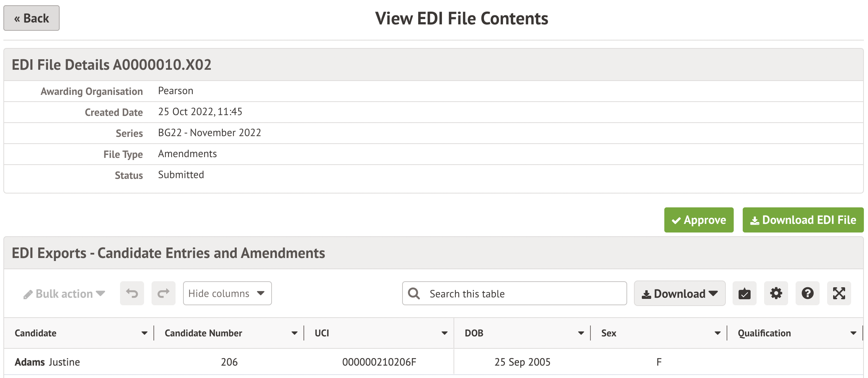The width and height of the screenshot is (868, 378).
Task: Open the DOB column menu arrow
Action: [581, 333]
